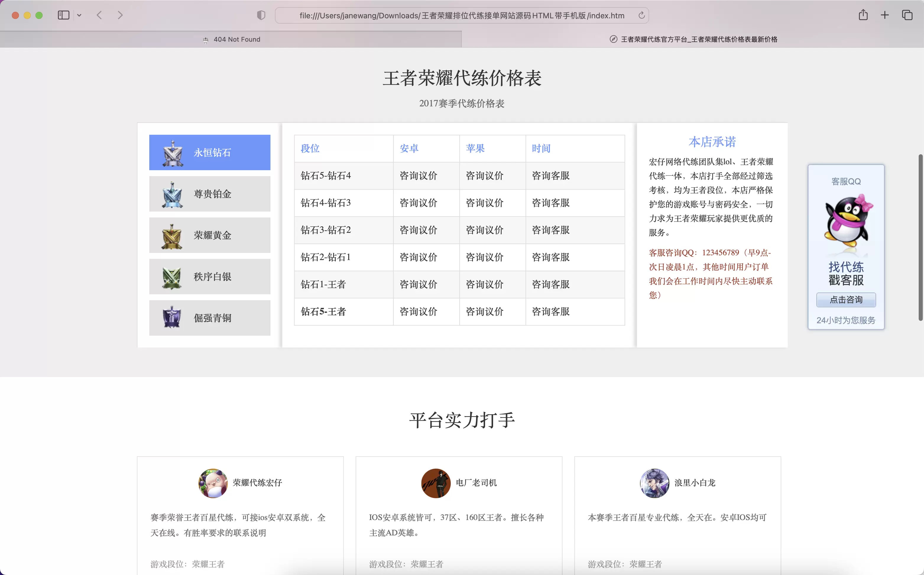924x575 pixels.
Task: Click the 王者荣耀代练价格表 heading
Action: [462, 78]
